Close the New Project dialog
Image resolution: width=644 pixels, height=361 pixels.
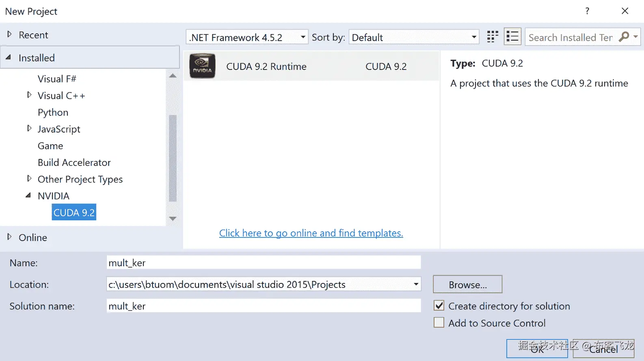625,11
